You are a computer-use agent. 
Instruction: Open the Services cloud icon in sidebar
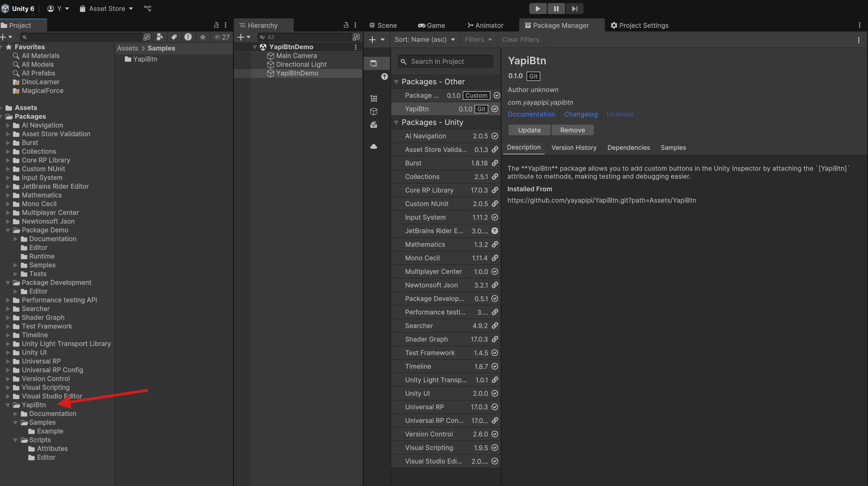[x=374, y=146]
